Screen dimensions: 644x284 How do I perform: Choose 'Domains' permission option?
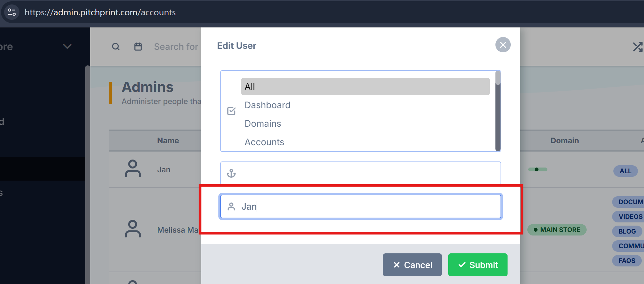pos(263,123)
